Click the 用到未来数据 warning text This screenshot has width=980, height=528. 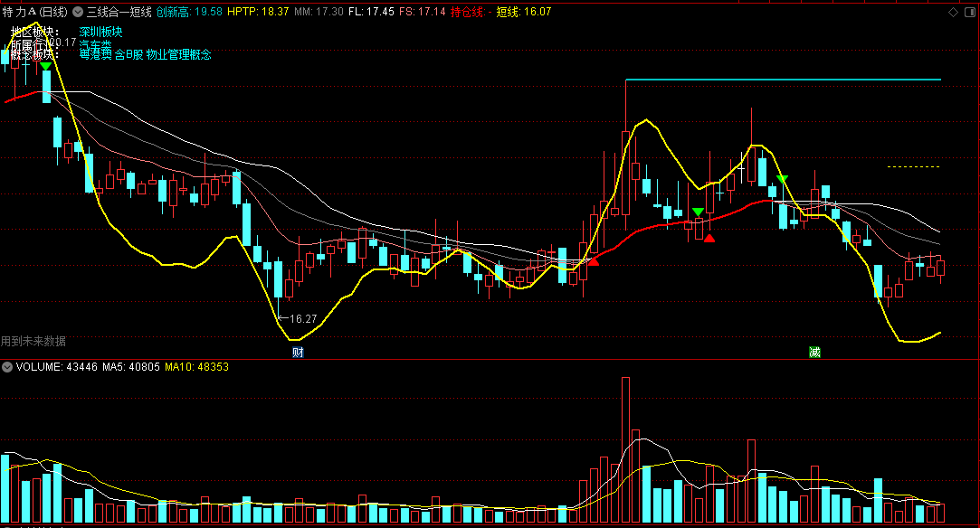(x=33, y=342)
